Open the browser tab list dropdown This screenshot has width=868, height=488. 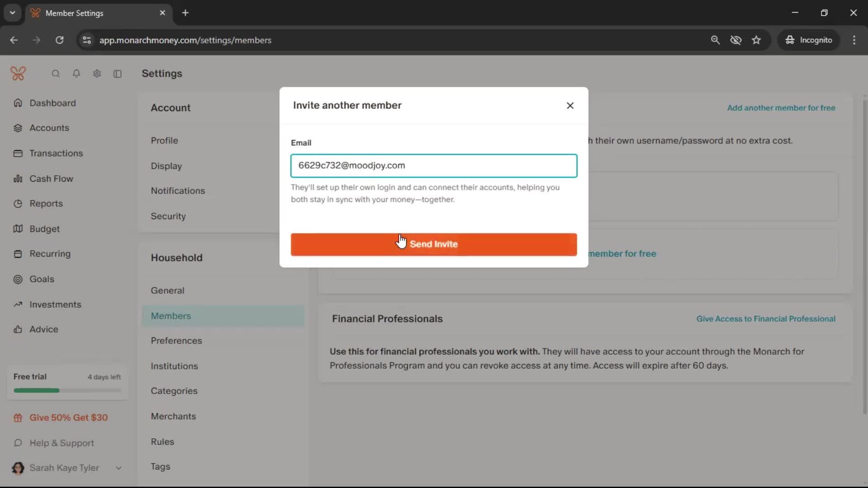12,13
